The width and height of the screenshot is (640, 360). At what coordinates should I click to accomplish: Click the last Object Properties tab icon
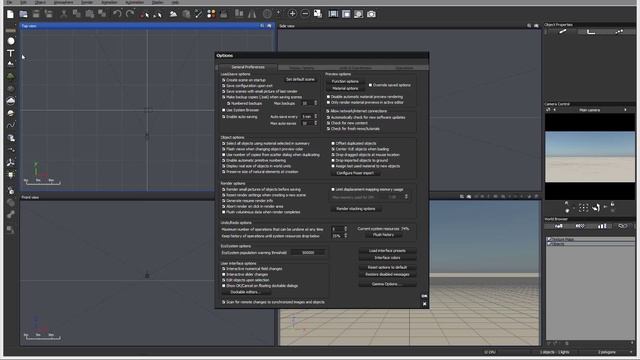[619, 32]
